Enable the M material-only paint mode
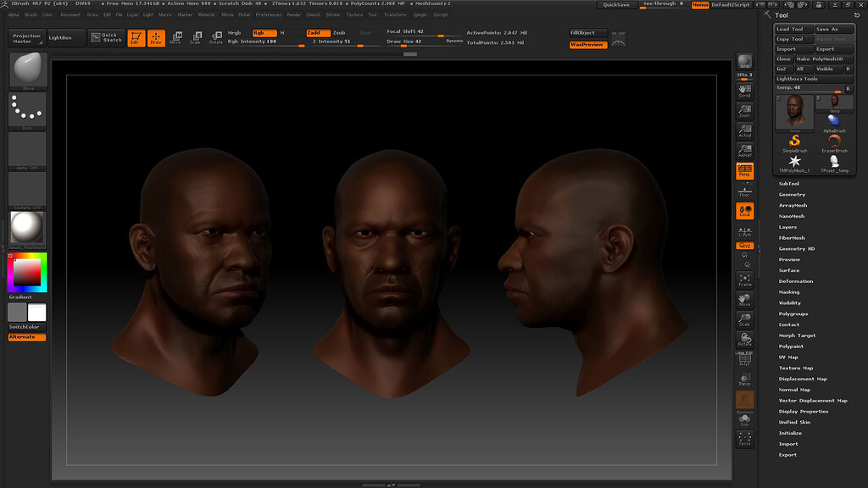 (281, 32)
